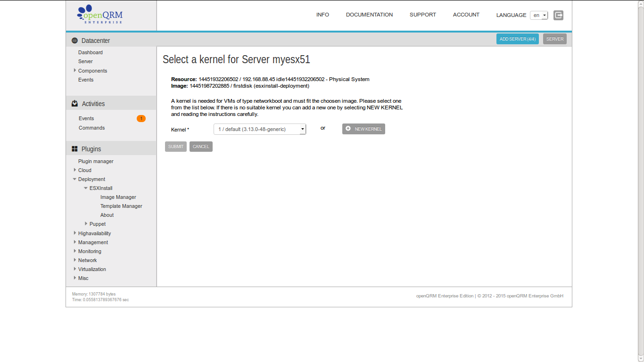Click the Resource information line
This screenshot has width=644, height=362.
click(270, 79)
